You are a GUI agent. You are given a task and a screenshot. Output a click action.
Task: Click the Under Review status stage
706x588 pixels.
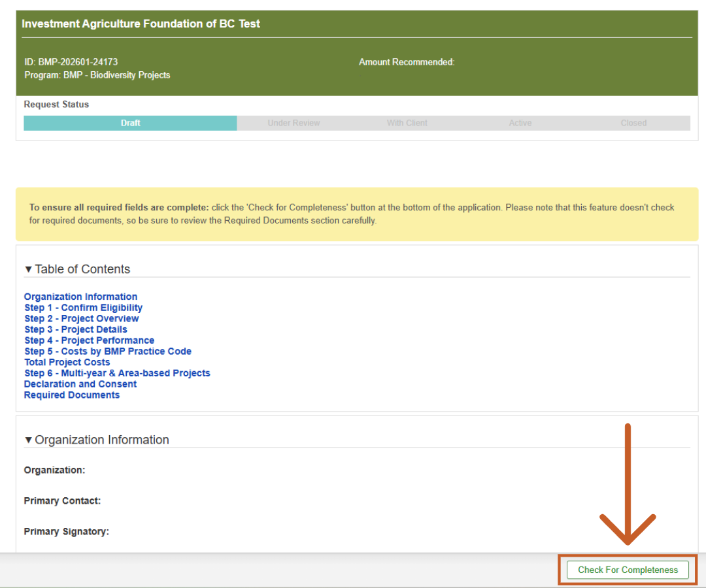tap(294, 123)
